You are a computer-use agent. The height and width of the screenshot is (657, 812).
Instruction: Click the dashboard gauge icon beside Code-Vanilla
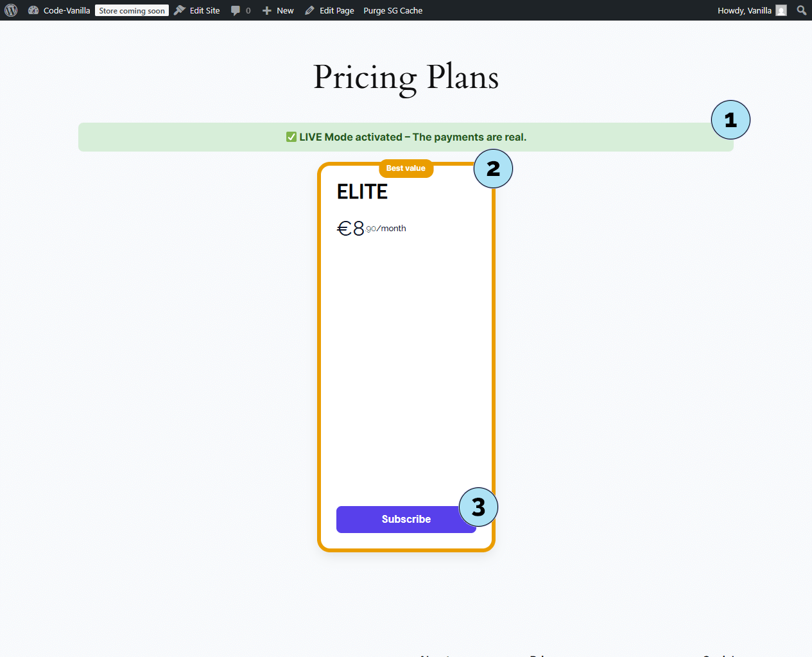pos(33,10)
